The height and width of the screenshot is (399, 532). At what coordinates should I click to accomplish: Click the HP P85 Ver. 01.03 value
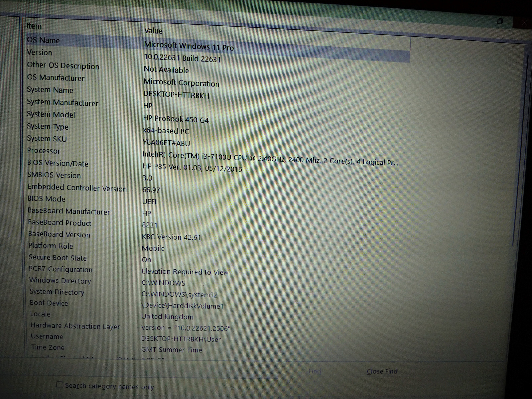[x=192, y=167]
